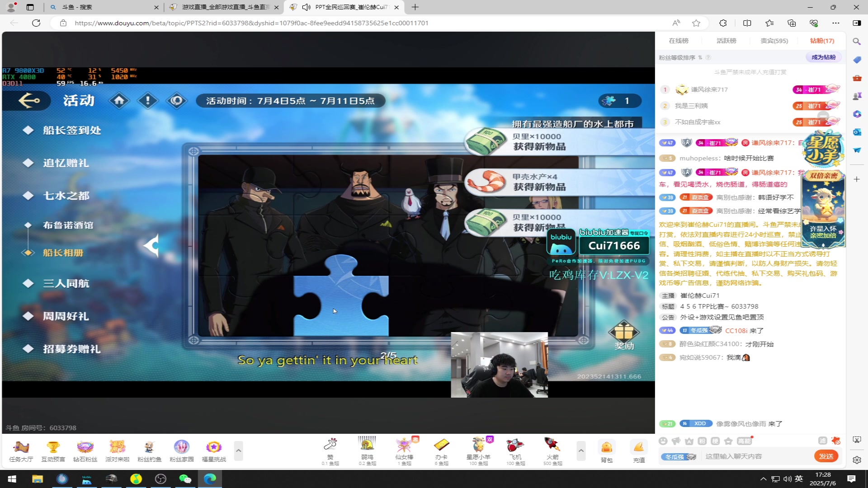Click the 奖励 reward gift box
The image size is (868, 488).
tap(624, 335)
